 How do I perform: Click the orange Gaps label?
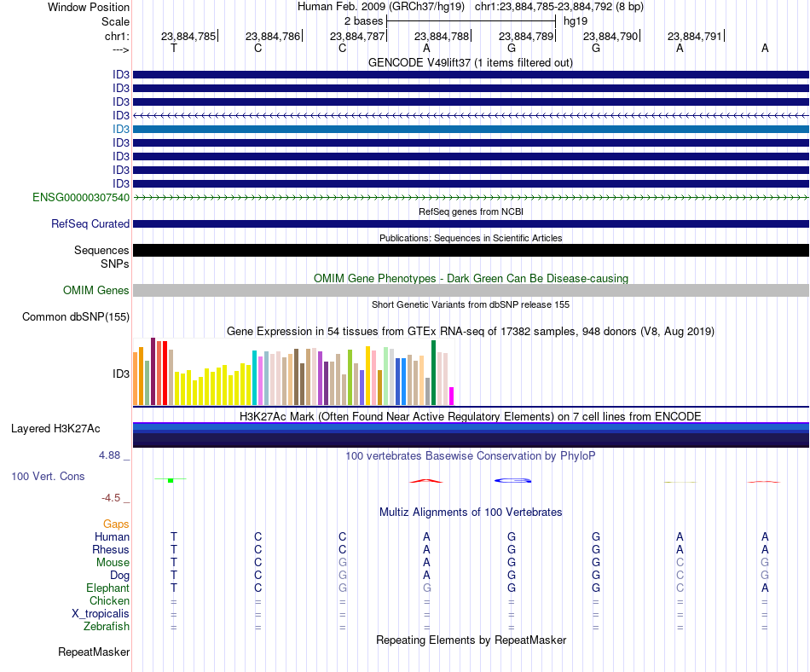(x=116, y=524)
